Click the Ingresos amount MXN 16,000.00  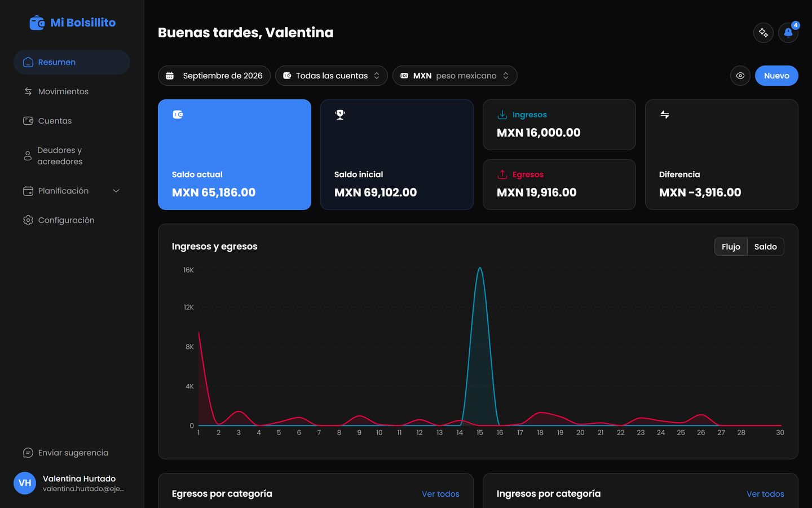539,133
